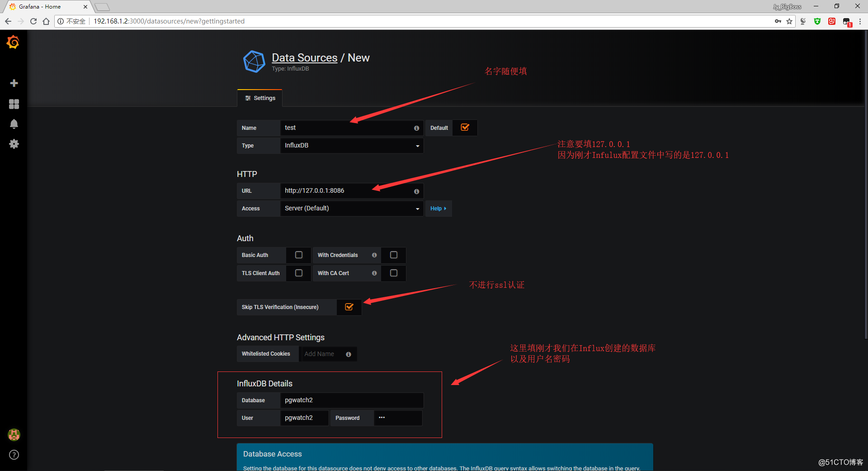Click the With CA Cert info icon
The width and height of the screenshot is (868, 471).
coord(374,273)
